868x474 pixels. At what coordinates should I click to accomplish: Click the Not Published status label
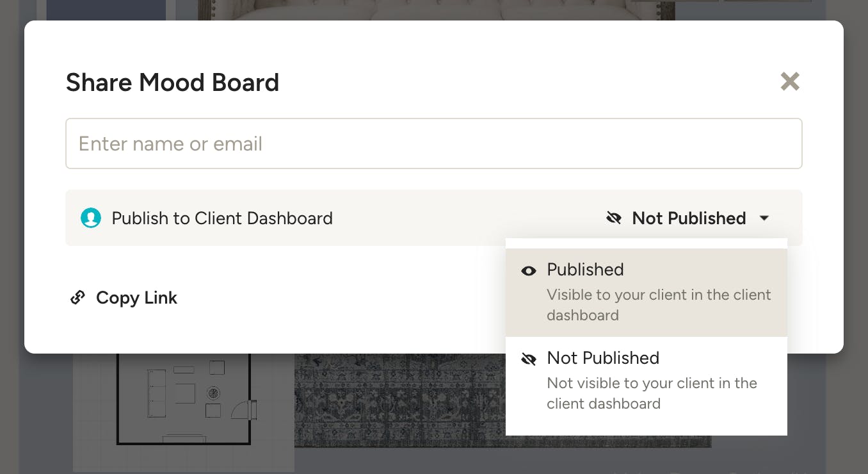(689, 218)
